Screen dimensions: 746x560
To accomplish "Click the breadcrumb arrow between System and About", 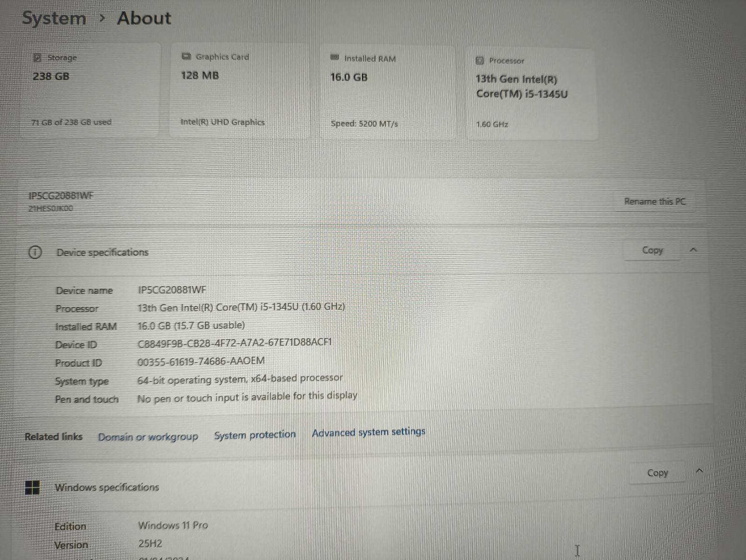I will (102, 19).
